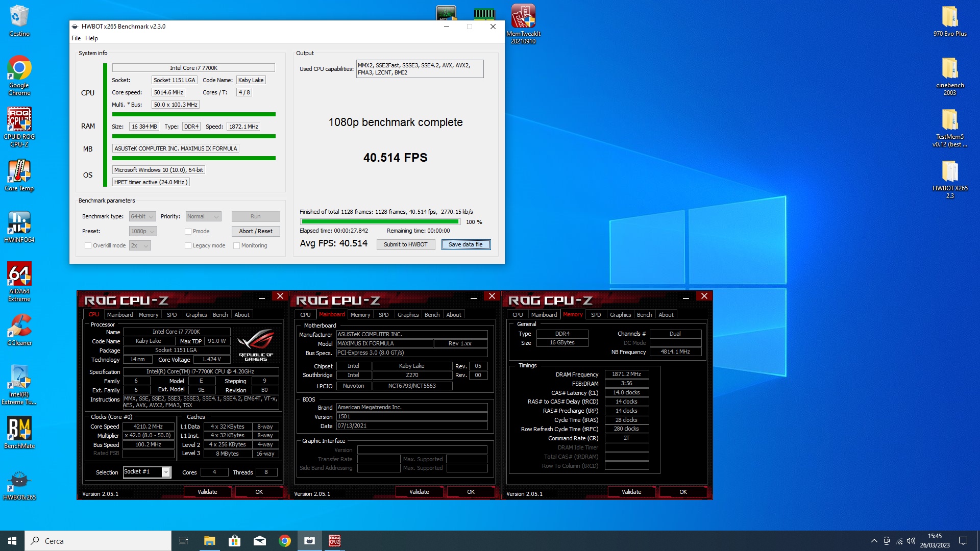Click the ROG Republic of Gamers logo
The width and height of the screenshot is (980, 551).
click(256, 345)
